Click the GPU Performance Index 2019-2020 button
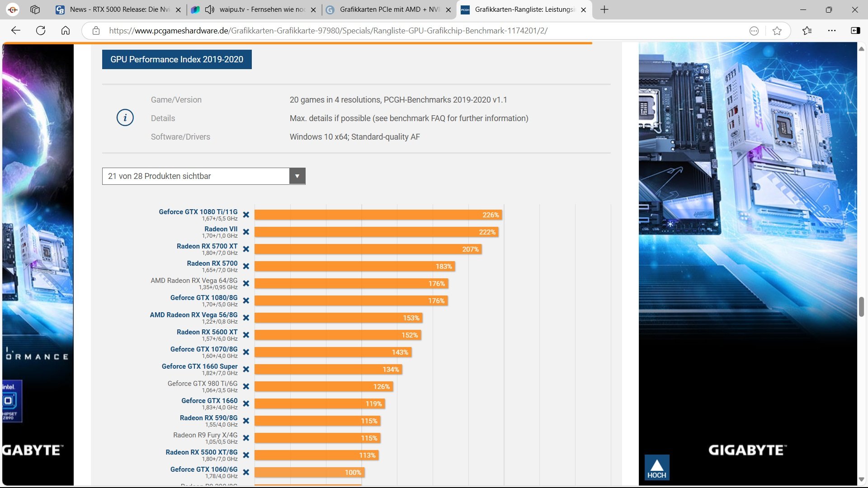Screen dimensions: 868x488 [177, 59]
